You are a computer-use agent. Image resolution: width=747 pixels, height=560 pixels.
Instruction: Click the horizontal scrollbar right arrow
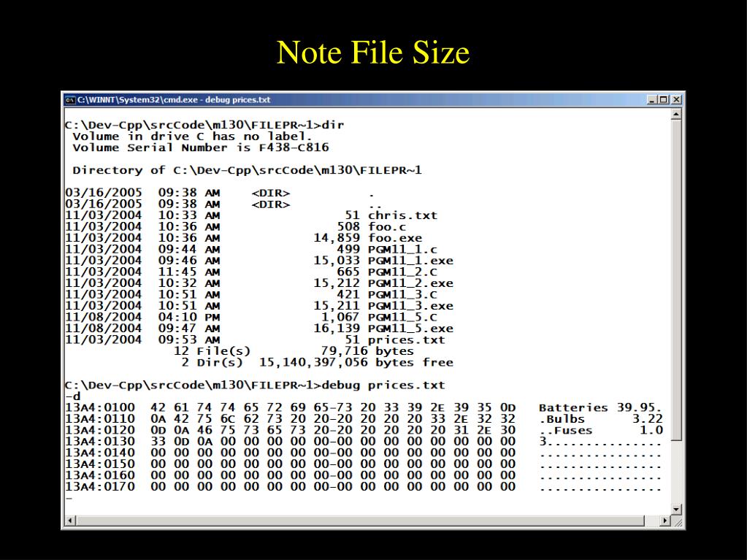665,521
